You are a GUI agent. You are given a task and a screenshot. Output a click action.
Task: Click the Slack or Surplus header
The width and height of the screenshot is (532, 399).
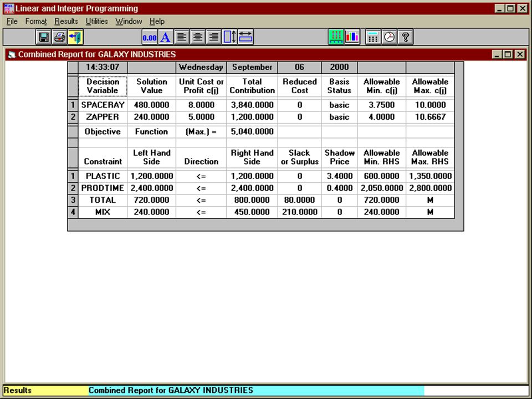click(300, 157)
